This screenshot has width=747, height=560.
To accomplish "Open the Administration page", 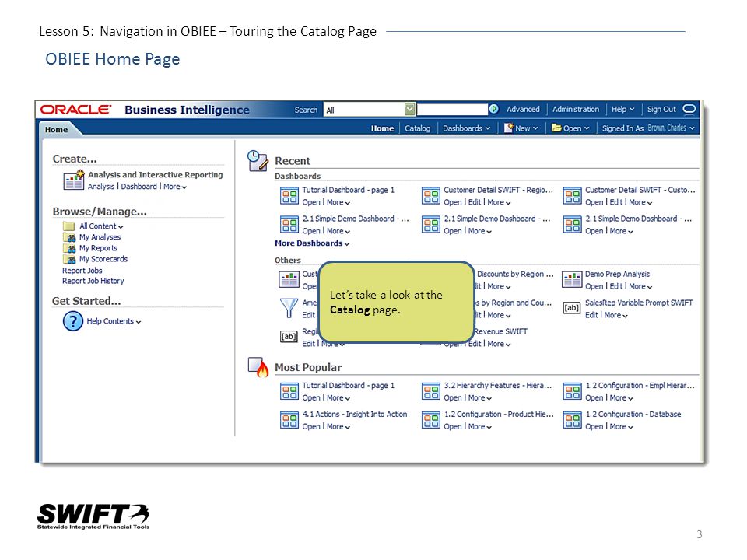I will point(576,109).
